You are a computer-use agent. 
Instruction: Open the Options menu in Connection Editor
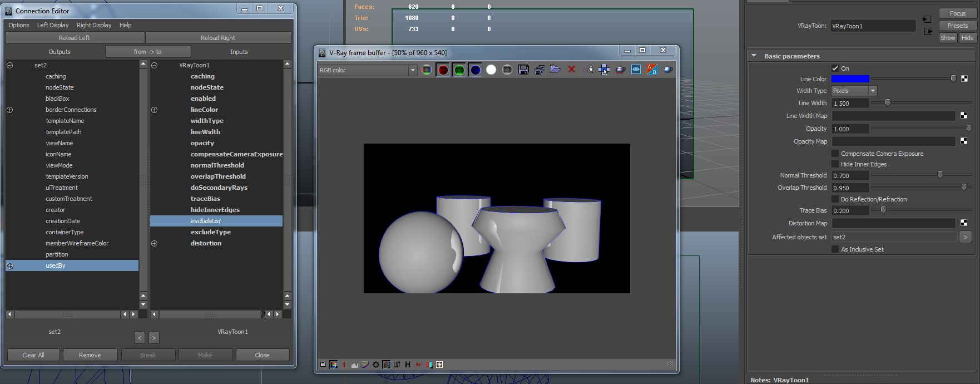[x=19, y=25]
